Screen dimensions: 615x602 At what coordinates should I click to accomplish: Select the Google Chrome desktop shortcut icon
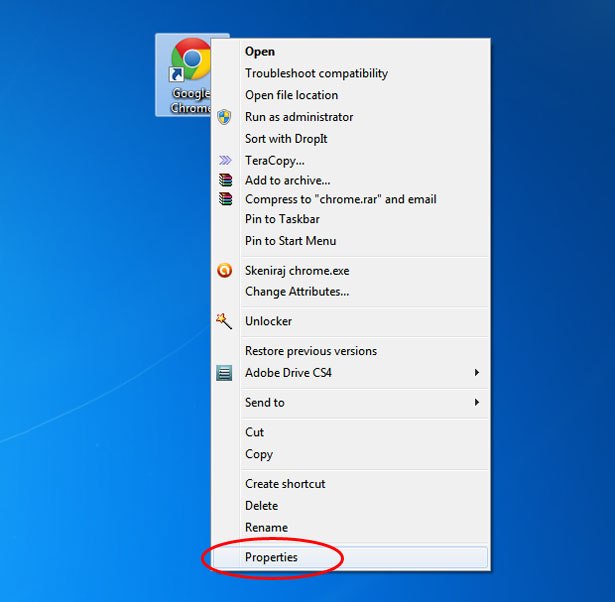tap(189, 65)
